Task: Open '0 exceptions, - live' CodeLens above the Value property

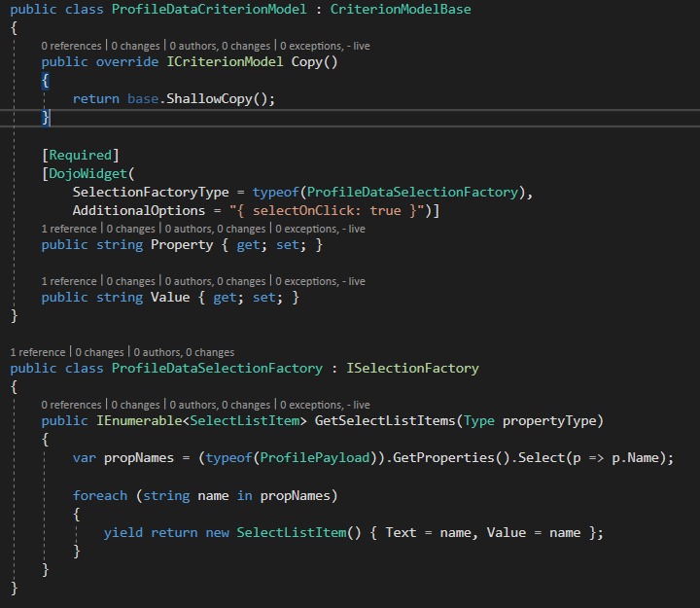Action: 320,281
